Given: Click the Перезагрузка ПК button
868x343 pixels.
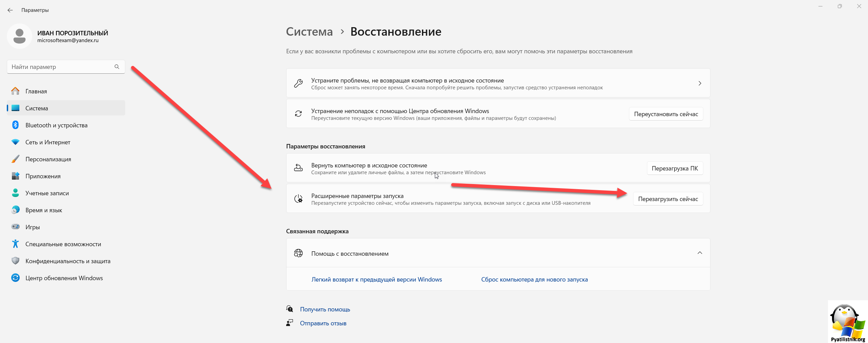Looking at the screenshot, I should tap(675, 168).
